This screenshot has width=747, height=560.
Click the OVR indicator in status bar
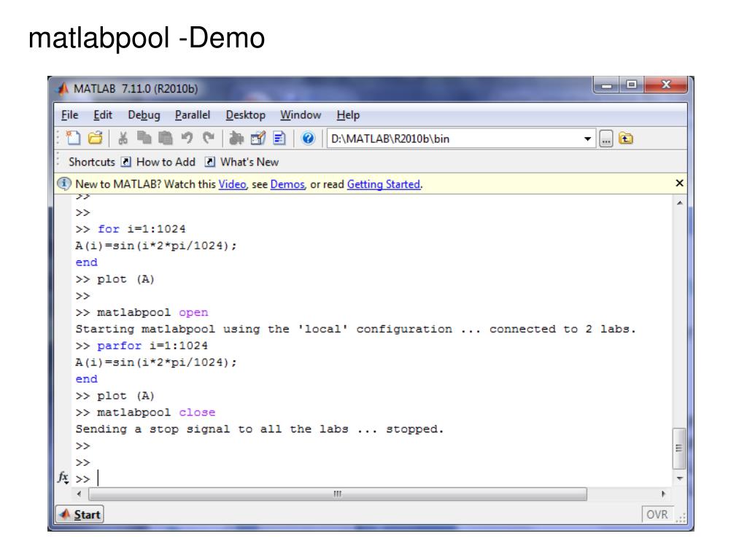click(x=657, y=514)
